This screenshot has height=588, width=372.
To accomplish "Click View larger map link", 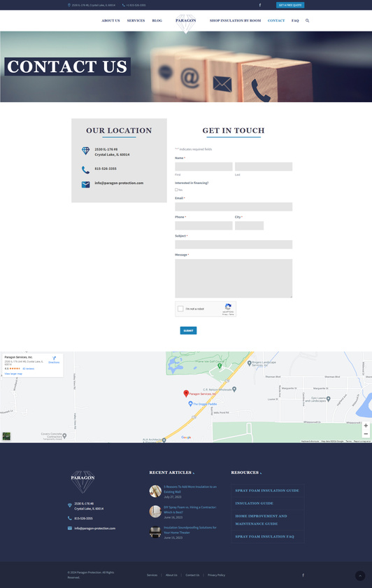I will click(x=13, y=374).
